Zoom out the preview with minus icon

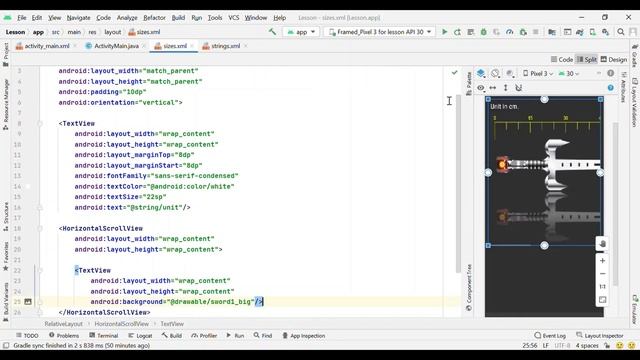click(x=602, y=273)
